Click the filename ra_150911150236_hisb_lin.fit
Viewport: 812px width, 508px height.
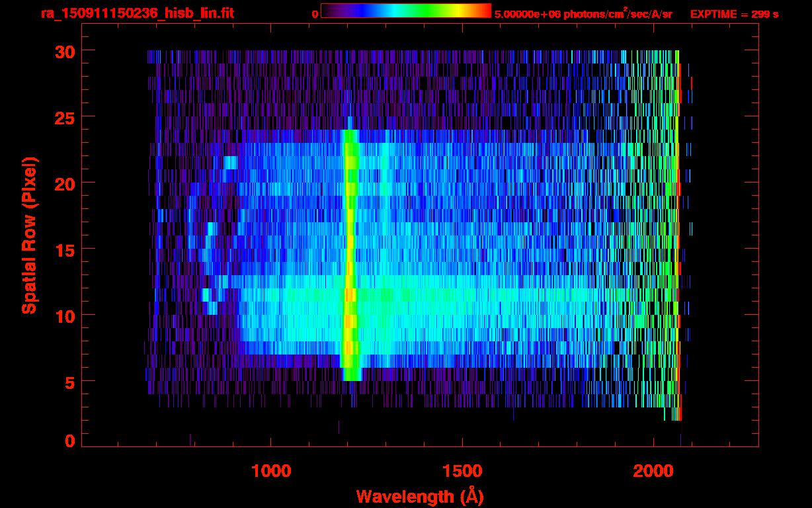(x=137, y=13)
